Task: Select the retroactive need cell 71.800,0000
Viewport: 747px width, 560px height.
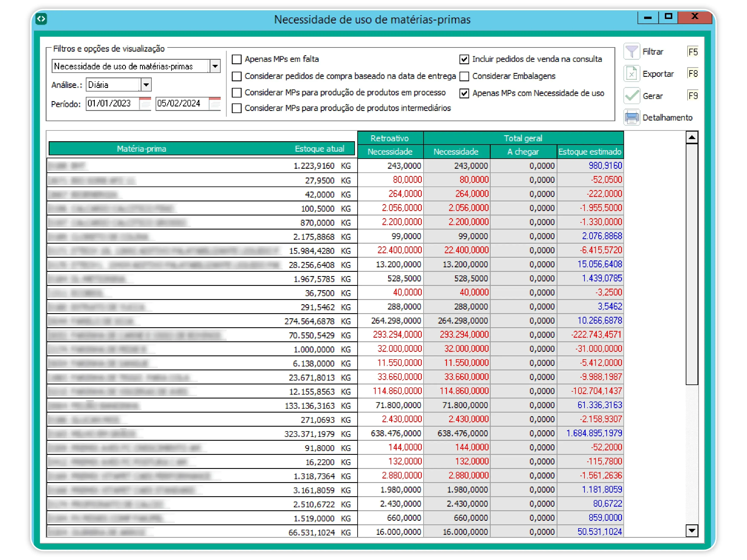Action: (x=390, y=405)
